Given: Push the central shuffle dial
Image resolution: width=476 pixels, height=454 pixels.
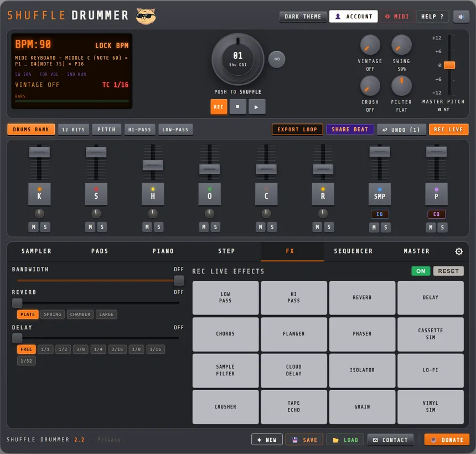Looking at the screenshot, I should click(237, 59).
